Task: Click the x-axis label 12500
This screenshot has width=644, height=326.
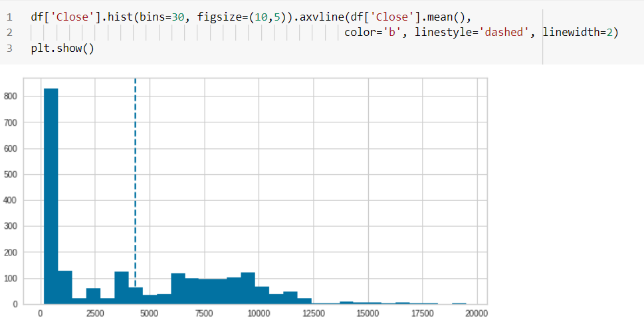Action: [x=314, y=313]
